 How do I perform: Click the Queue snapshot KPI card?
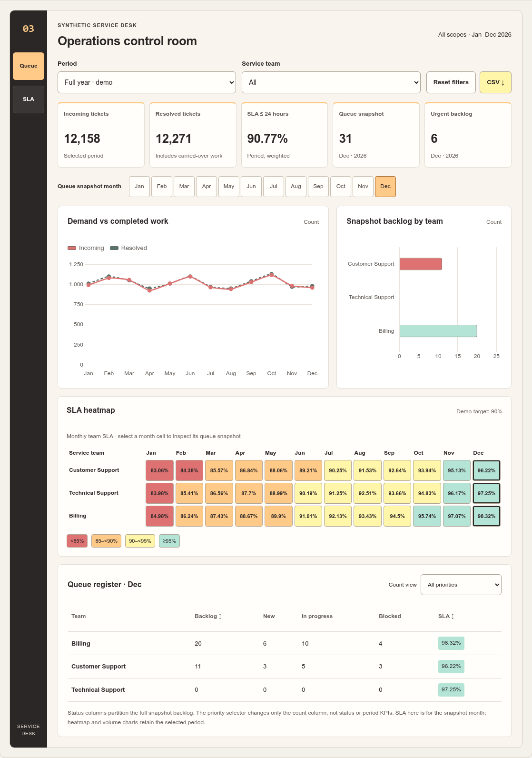(376, 135)
